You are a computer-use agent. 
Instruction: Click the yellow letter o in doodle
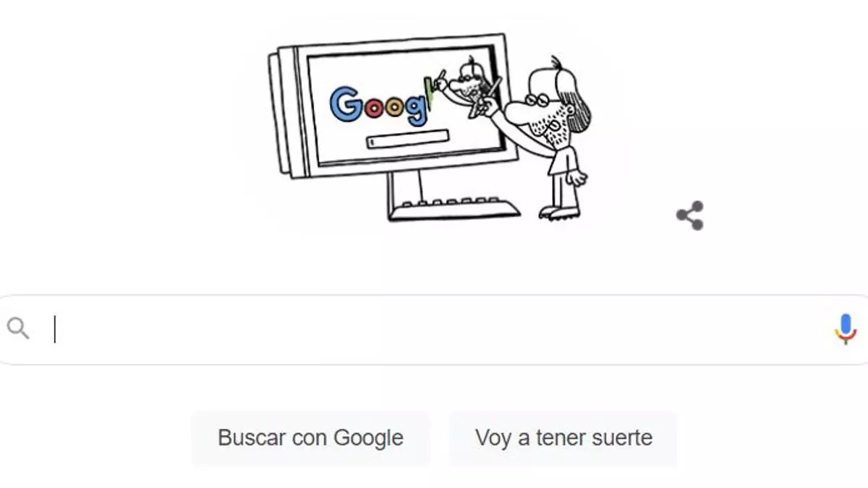(394, 108)
